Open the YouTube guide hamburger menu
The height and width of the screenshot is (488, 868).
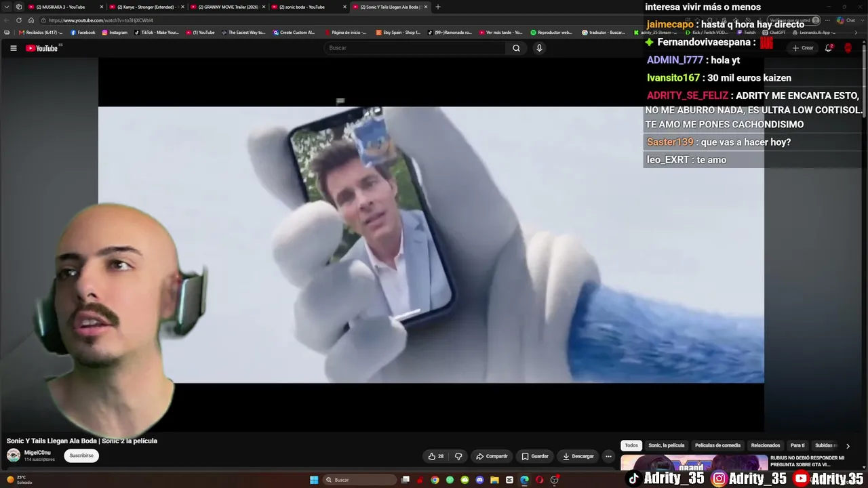pyautogui.click(x=13, y=48)
